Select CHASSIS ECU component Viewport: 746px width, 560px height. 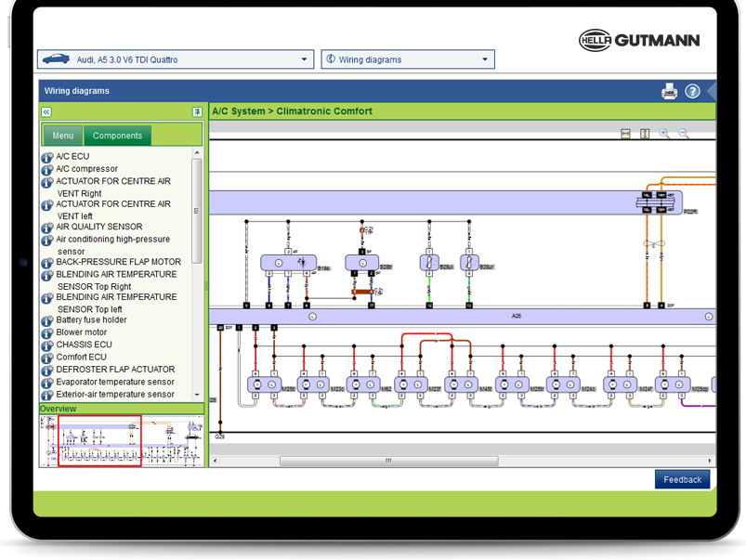click(x=85, y=345)
